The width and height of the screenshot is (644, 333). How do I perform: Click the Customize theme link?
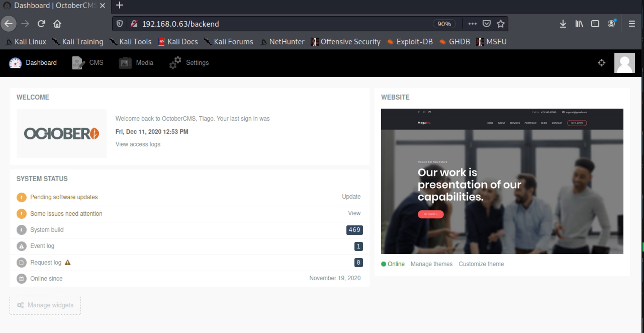[x=481, y=264]
